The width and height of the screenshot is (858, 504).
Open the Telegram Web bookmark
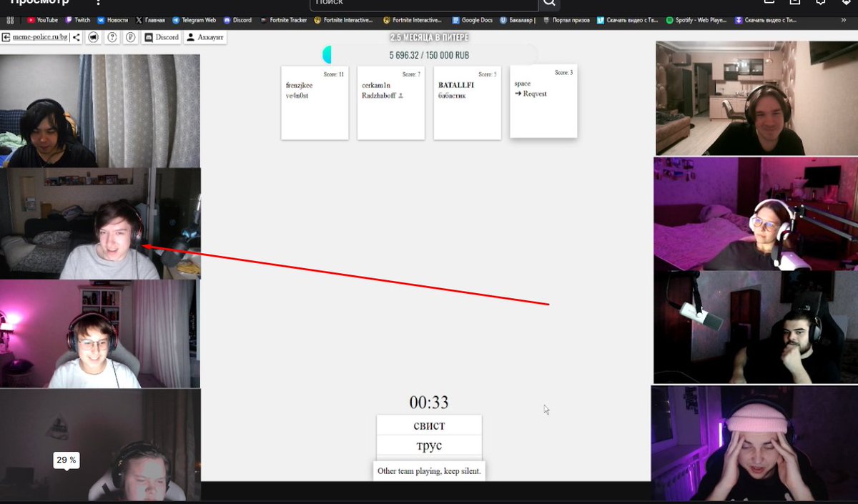(x=194, y=20)
